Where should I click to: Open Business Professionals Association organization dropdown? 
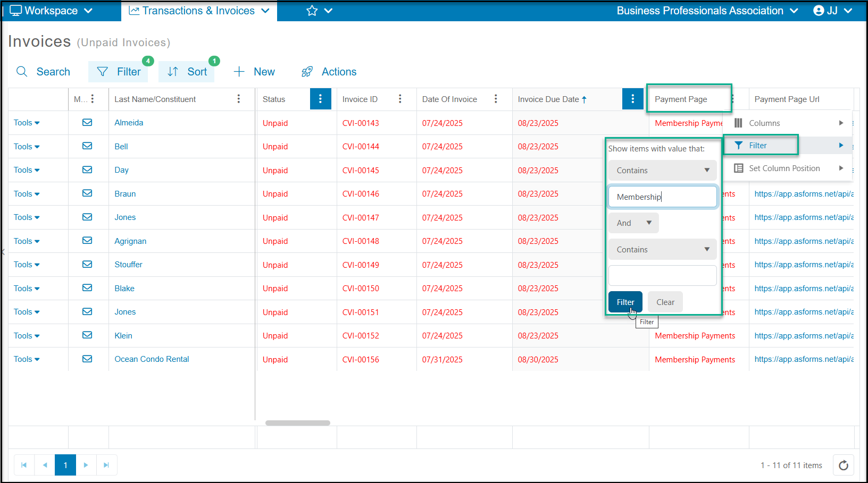pos(707,11)
